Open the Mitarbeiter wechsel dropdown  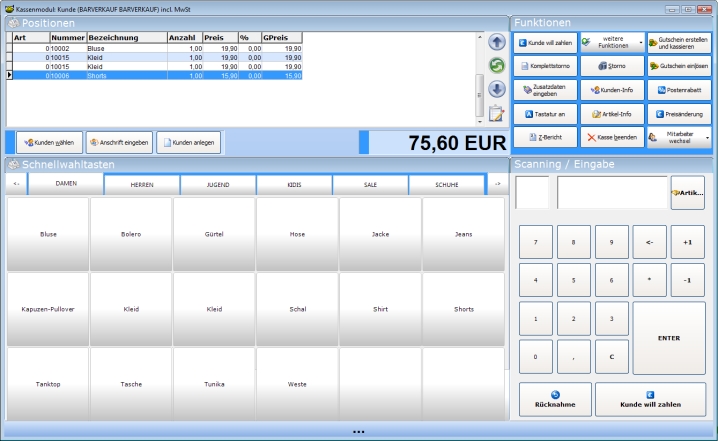tap(678, 136)
